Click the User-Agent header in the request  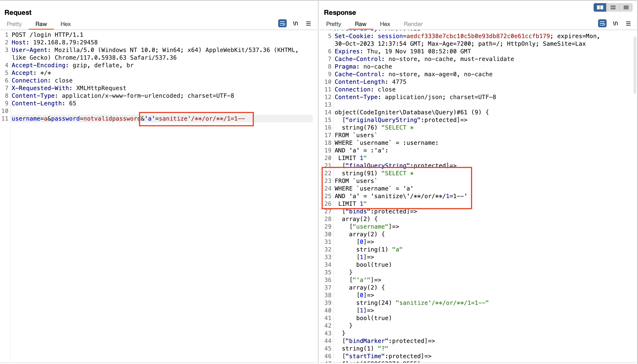155,54
